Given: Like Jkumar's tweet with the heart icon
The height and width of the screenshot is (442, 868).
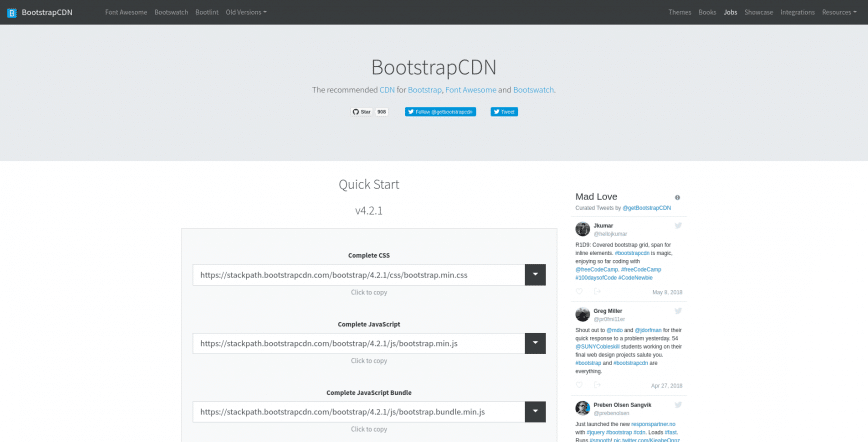Looking at the screenshot, I should tap(579, 291).
